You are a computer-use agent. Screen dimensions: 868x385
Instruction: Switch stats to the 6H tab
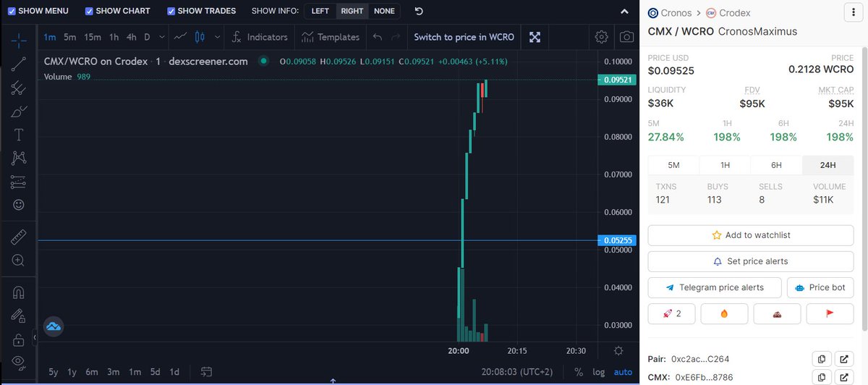(x=777, y=165)
